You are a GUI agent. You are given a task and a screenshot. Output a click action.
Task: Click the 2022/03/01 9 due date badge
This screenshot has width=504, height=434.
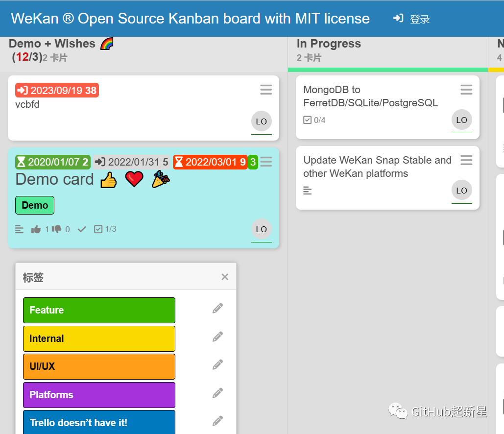pos(210,162)
